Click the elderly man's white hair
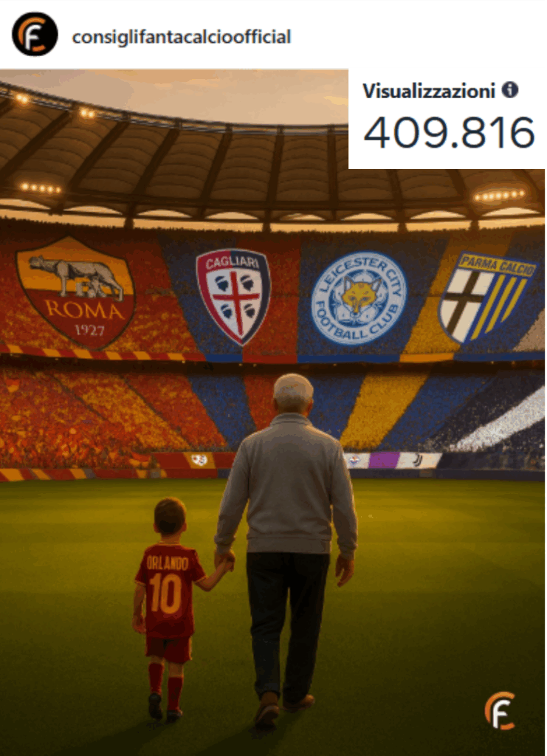Viewport: 547px width, 756px height. click(x=293, y=390)
